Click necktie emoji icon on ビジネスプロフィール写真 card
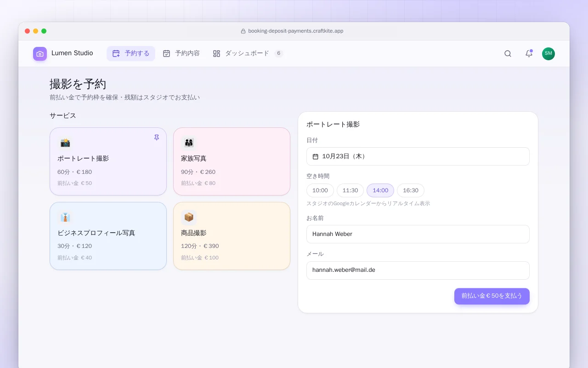 (x=65, y=217)
